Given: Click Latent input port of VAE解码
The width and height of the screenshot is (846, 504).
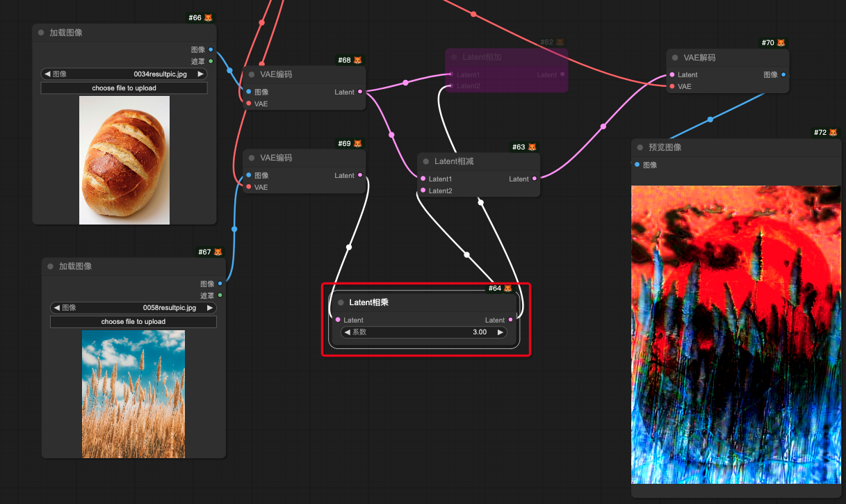Looking at the screenshot, I should pyautogui.click(x=672, y=74).
